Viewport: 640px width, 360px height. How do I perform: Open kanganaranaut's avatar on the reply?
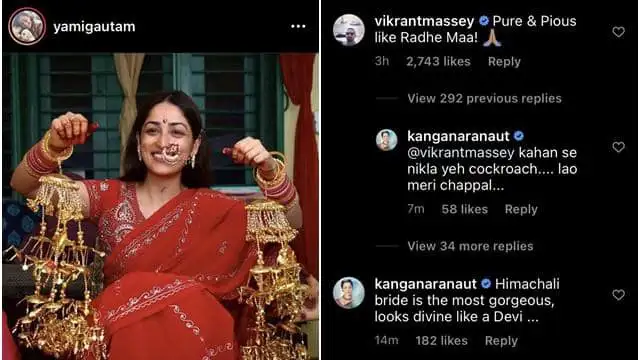coord(387,140)
